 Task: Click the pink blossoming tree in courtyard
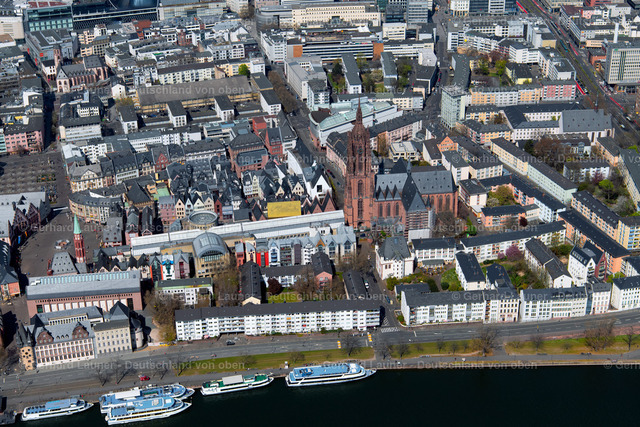click(513, 254)
